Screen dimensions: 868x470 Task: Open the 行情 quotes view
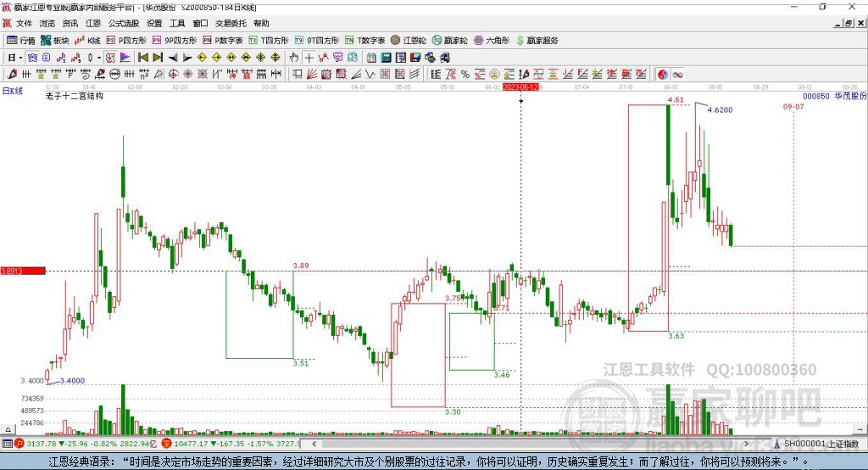point(21,41)
